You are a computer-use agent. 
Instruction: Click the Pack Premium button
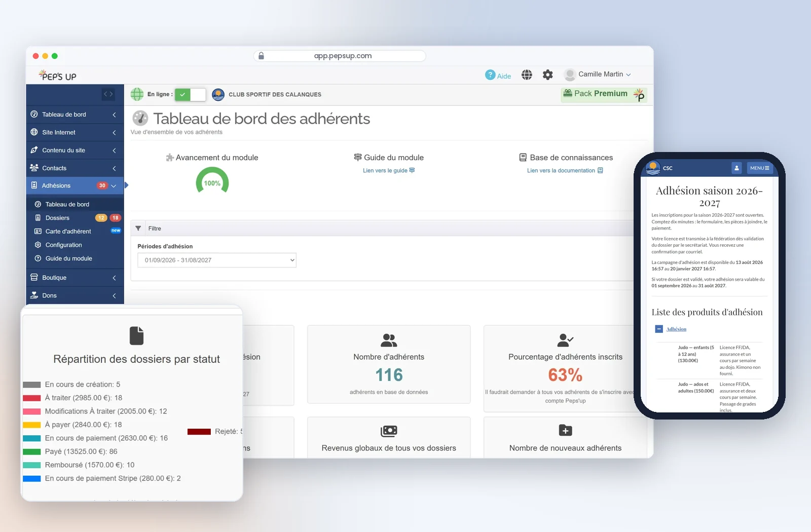coord(604,94)
